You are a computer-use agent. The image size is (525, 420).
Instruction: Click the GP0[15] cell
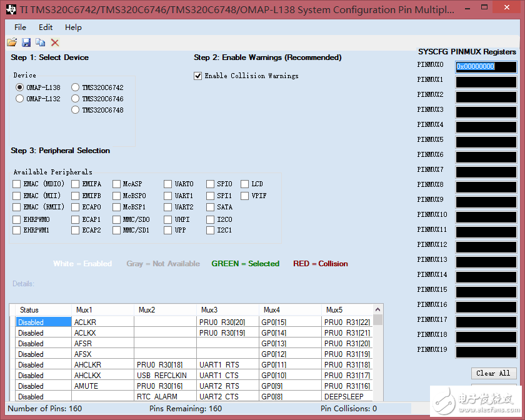[x=290, y=322]
